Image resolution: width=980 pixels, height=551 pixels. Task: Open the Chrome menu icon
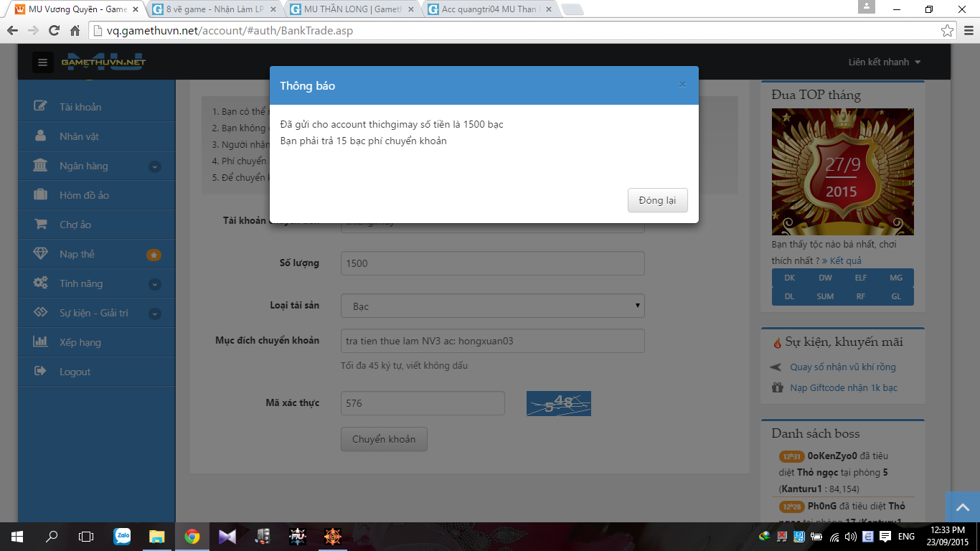pyautogui.click(x=968, y=31)
